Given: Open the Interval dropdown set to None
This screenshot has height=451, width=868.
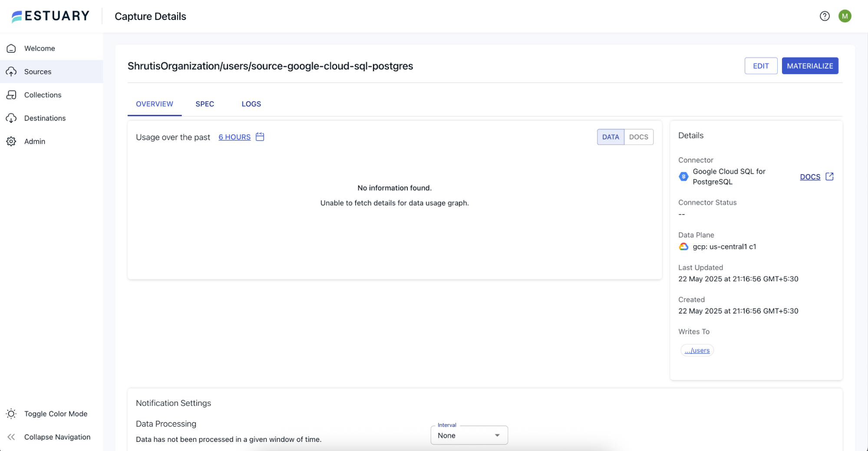Looking at the screenshot, I should (x=469, y=435).
